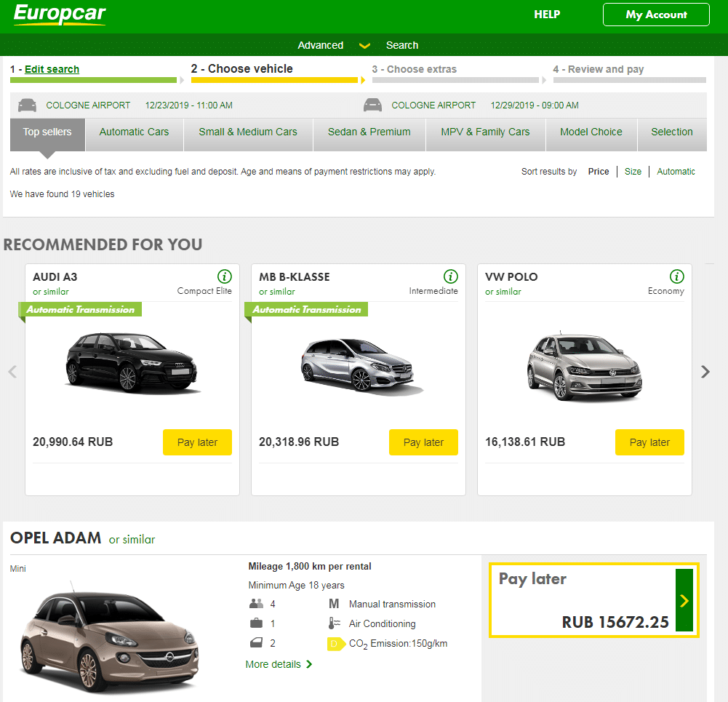Click Pay later for Audi A3
The height and width of the screenshot is (702, 728).
(197, 442)
